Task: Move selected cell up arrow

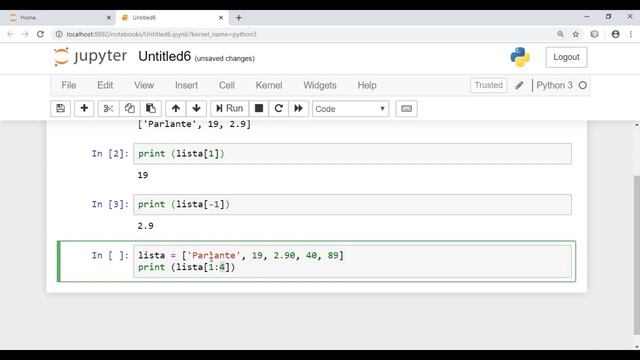Action: pos(176,109)
